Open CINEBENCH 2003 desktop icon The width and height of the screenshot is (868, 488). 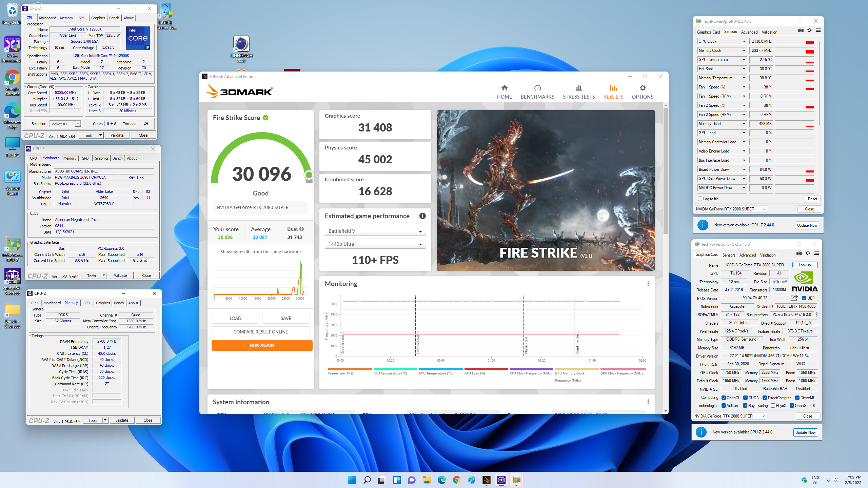tap(241, 49)
